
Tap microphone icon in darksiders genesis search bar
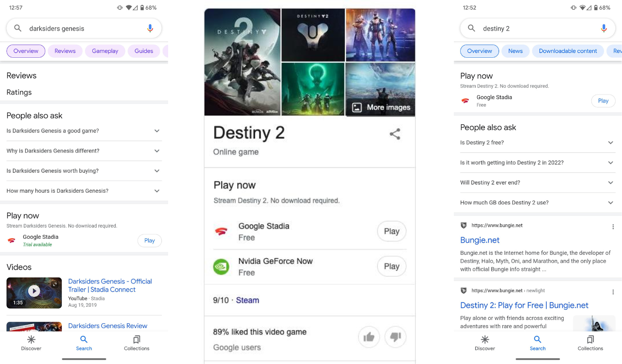(150, 28)
